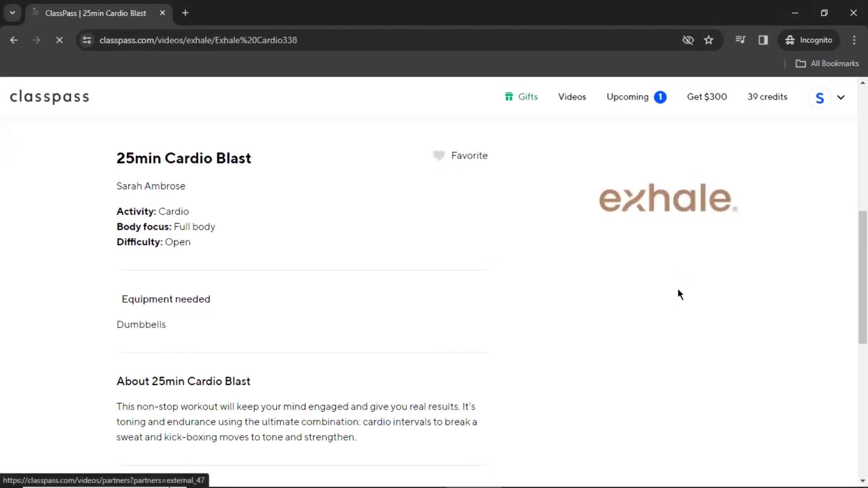
Task: Click the ClassPass logo
Action: point(50,97)
